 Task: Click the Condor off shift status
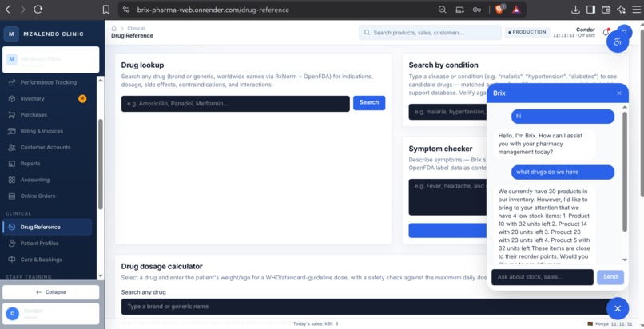point(574,33)
